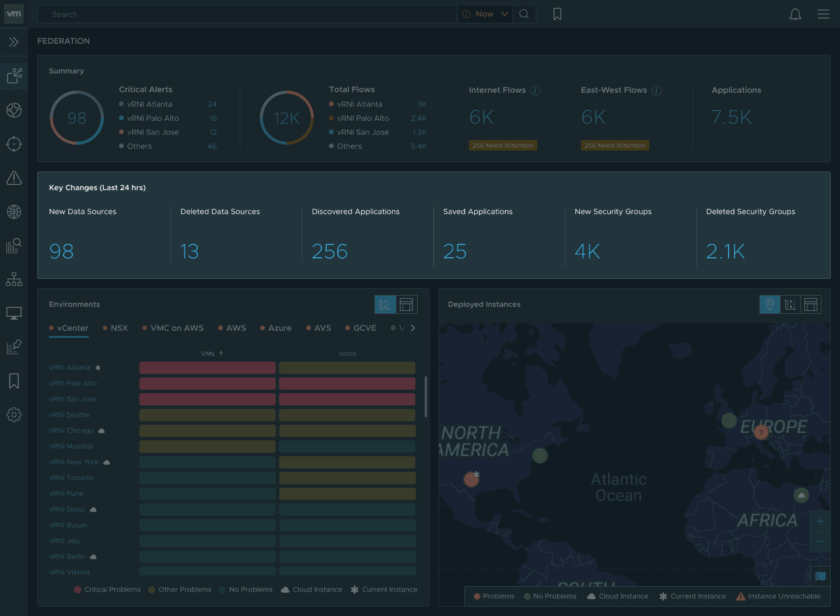The width and height of the screenshot is (840, 616).
Task: Open the topology hierarchy sidebar icon
Action: pos(14,279)
